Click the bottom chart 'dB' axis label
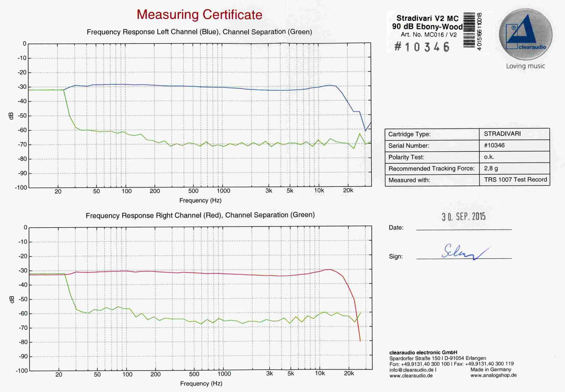 [11, 299]
